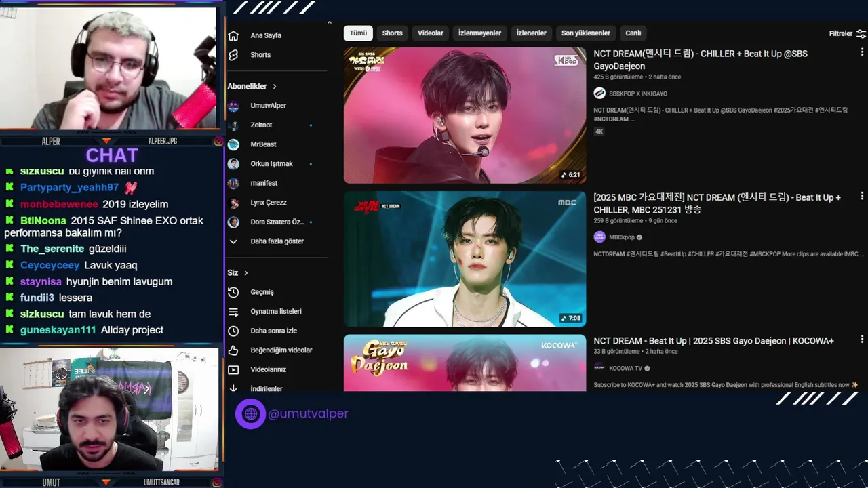Open MBCkpop channel name link
This screenshot has height=488, width=868.
pyautogui.click(x=622, y=237)
